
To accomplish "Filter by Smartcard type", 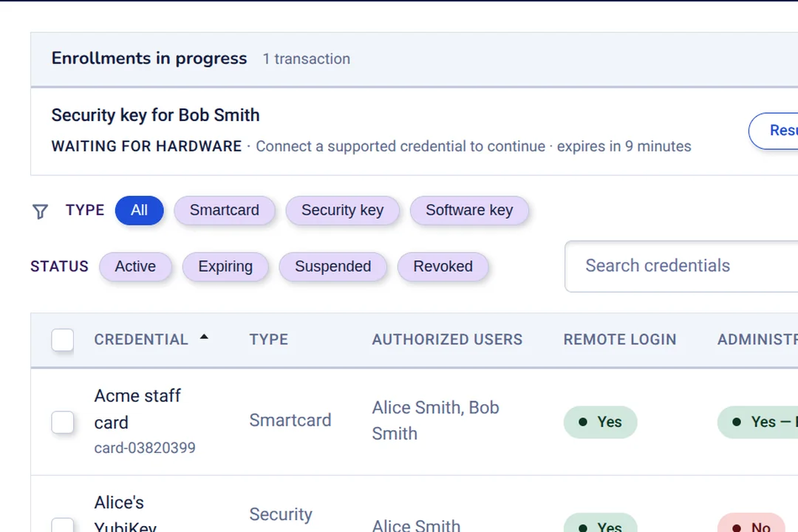I will [225, 211].
